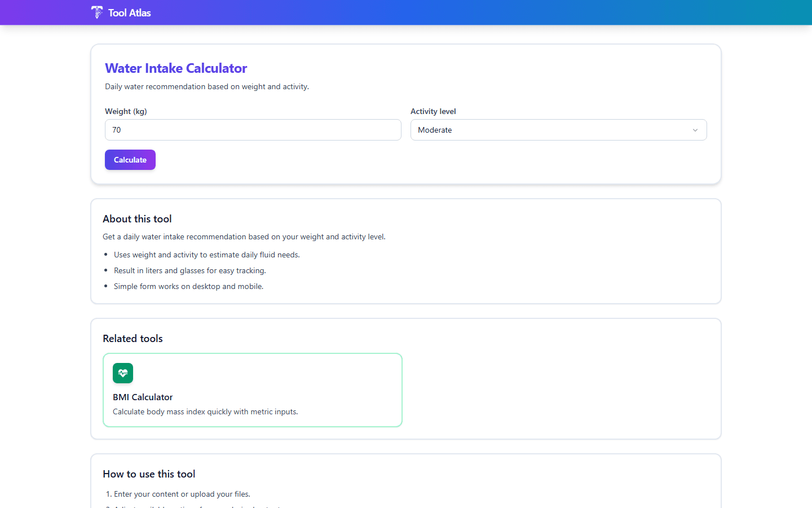
Task: Change activity from Moderate using the selector
Action: click(x=558, y=130)
